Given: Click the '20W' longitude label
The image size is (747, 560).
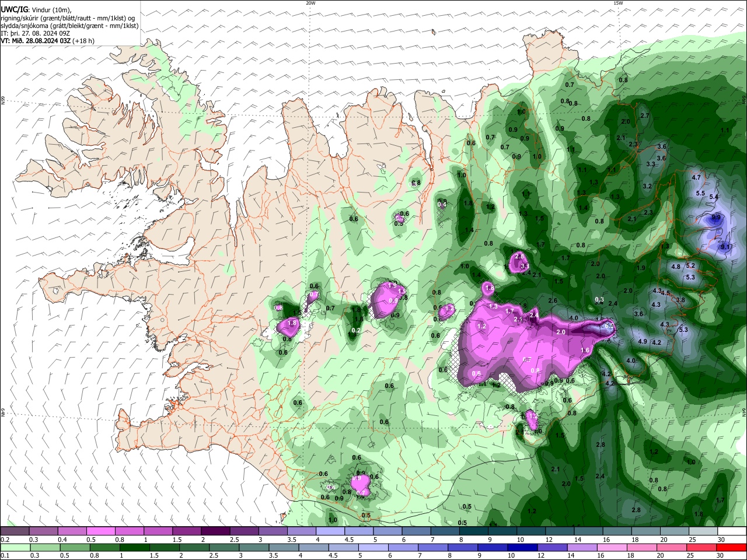Looking at the screenshot, I should pos(310,3).
